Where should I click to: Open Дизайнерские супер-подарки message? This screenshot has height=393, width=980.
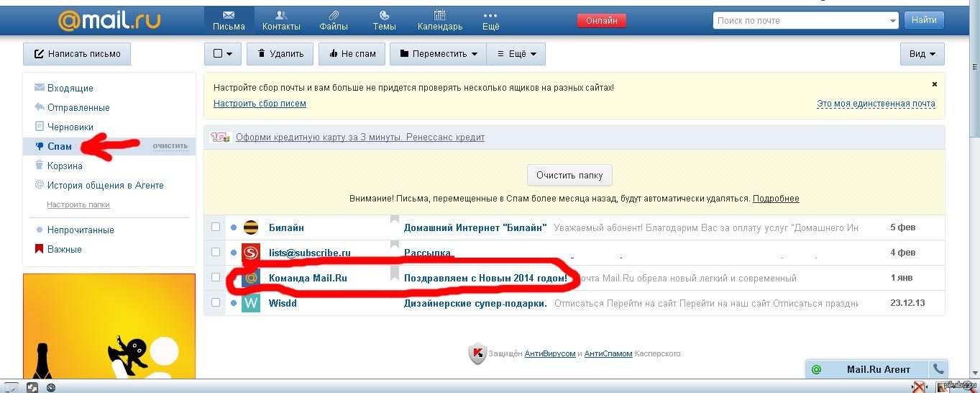coord(475,303)
